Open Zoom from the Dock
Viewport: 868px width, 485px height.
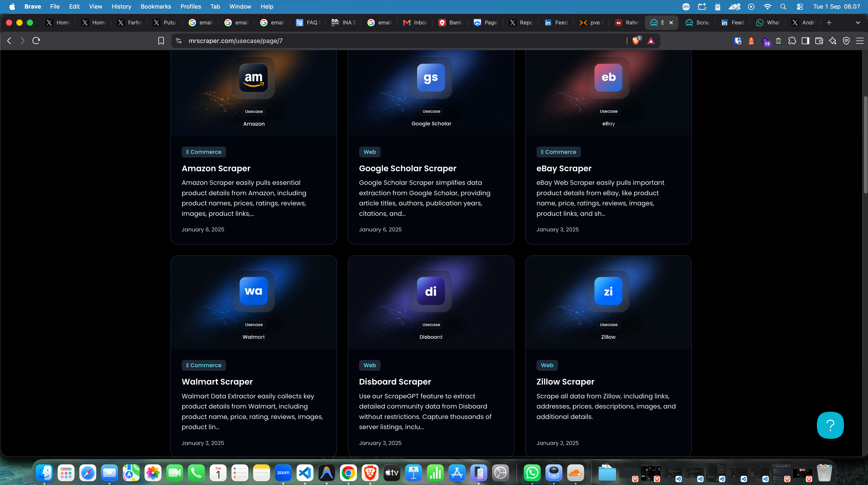[283, 473]
